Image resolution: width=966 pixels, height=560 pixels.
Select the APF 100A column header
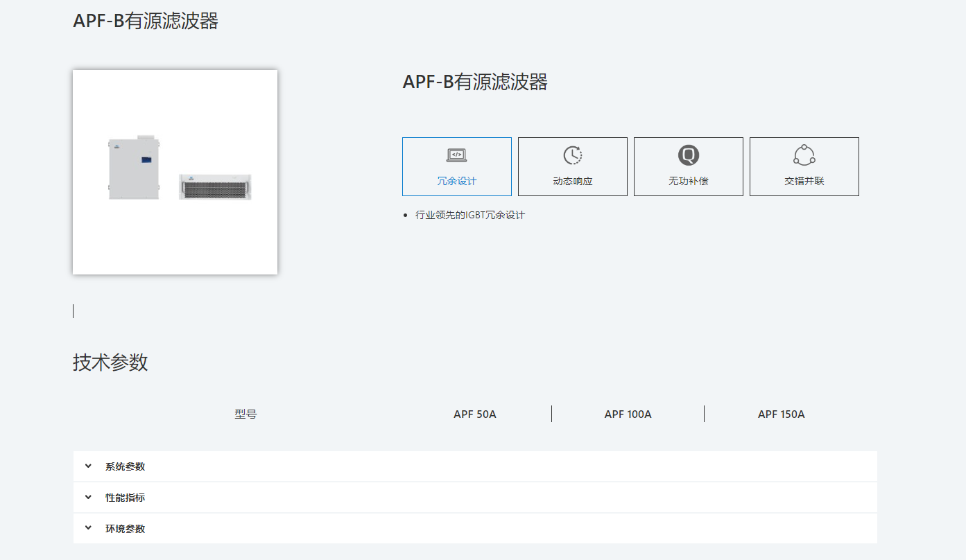(x=628, y=414)
